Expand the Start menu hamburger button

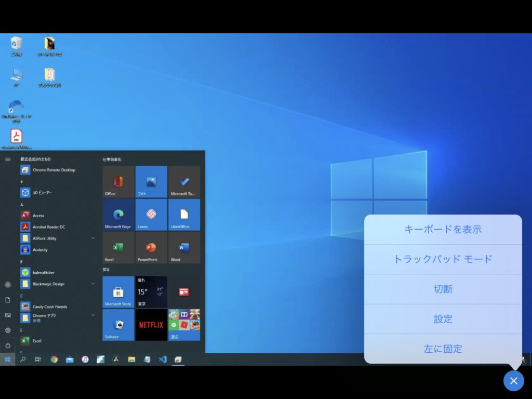click(8, 159)
